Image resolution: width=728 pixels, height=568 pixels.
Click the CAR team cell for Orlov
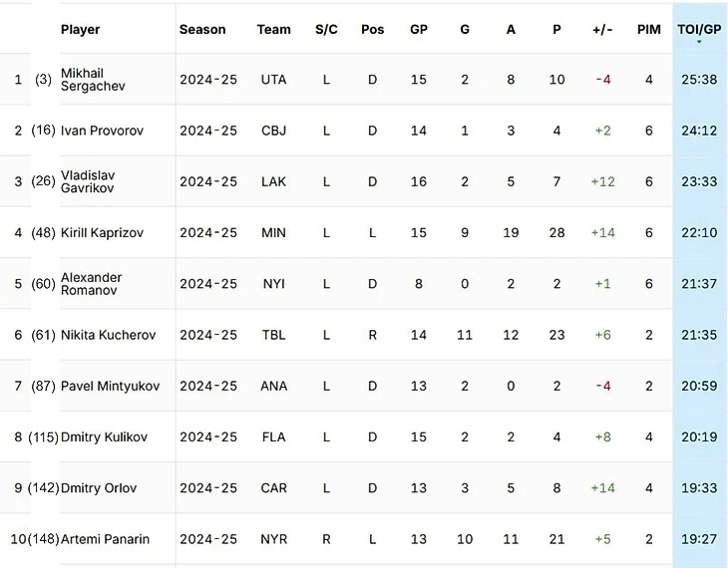tap(273, 488)
